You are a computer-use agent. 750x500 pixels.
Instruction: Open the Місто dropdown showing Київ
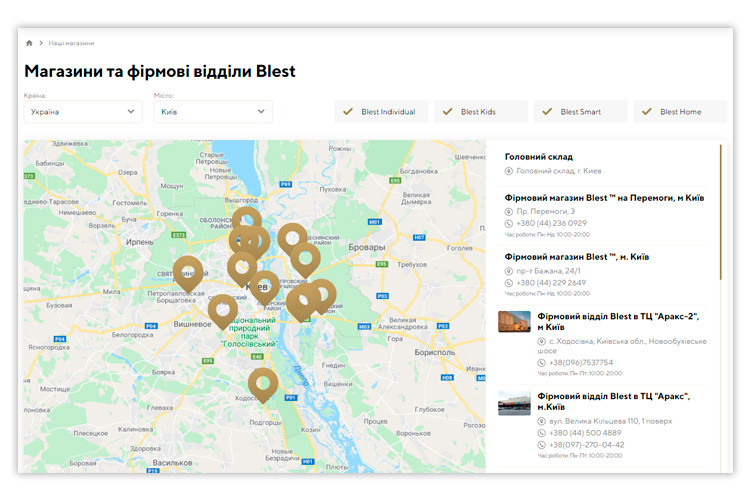pyautogui.click(x=213, y=111)
